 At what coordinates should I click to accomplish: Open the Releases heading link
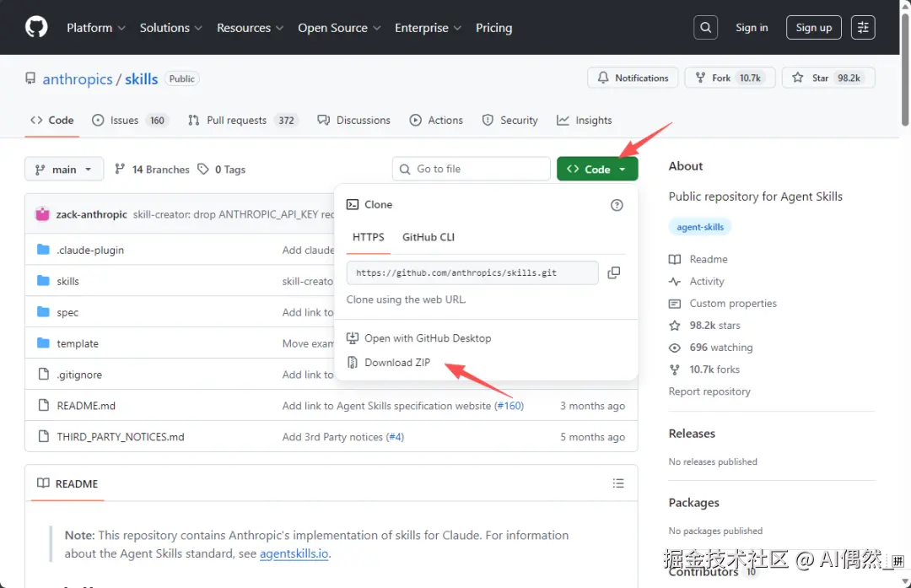coord(692,434)
